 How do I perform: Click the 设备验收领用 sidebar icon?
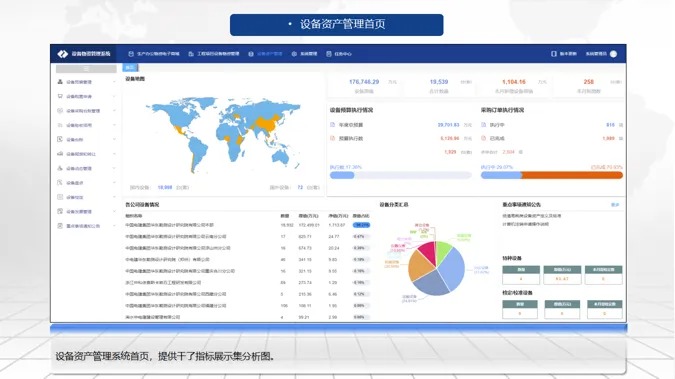pos(60,125)
